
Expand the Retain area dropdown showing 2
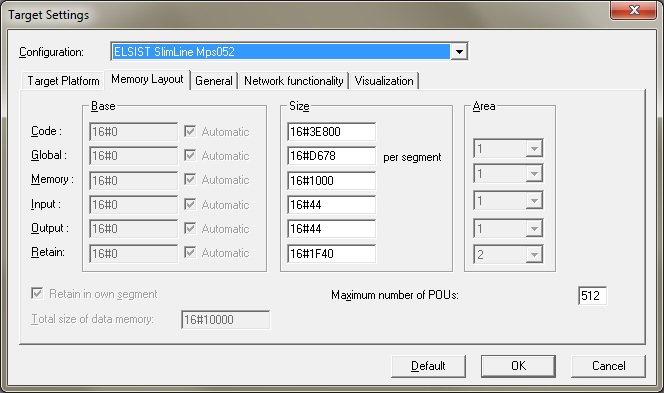point(534,255)
